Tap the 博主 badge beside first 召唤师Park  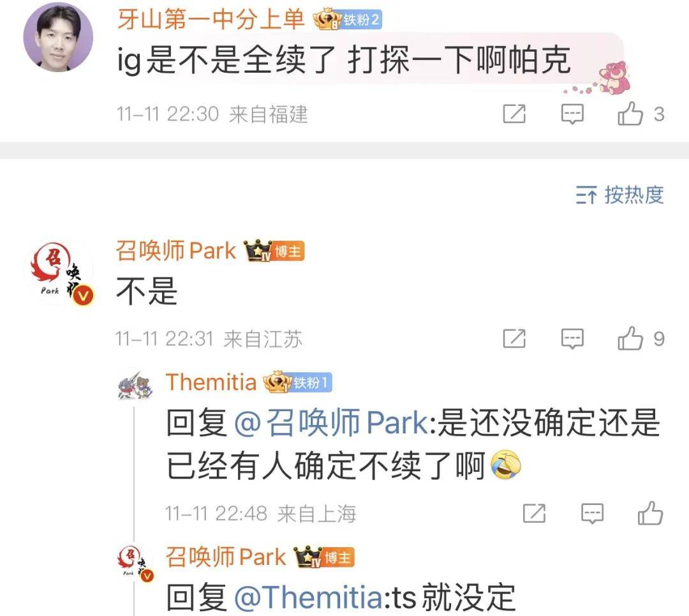pos(274,251)
